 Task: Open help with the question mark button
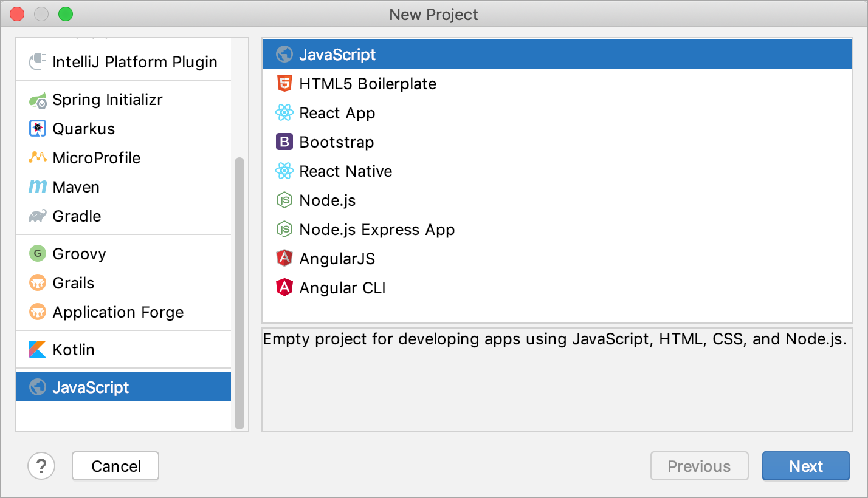tap(41, 466)
